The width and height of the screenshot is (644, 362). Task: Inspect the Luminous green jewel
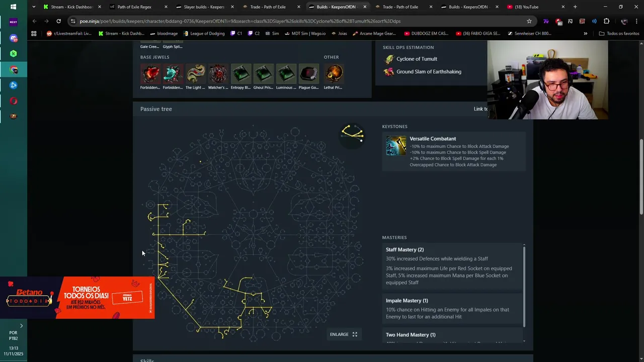click(x=286, y=74)
